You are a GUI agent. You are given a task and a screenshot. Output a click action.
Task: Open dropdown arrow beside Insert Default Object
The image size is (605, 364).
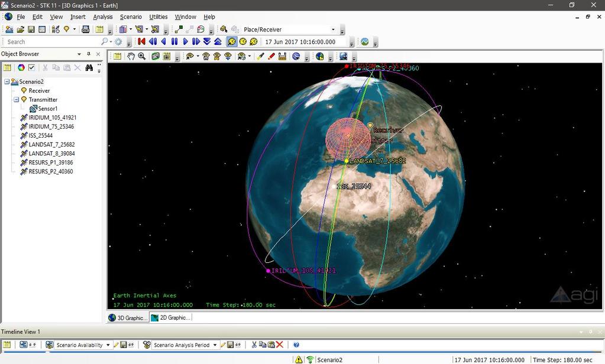75,30
